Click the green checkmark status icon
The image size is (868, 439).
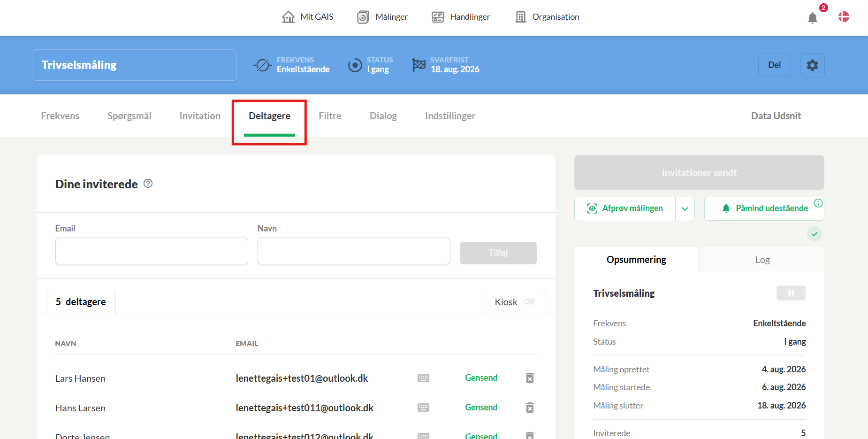click(x=815, y=234)
